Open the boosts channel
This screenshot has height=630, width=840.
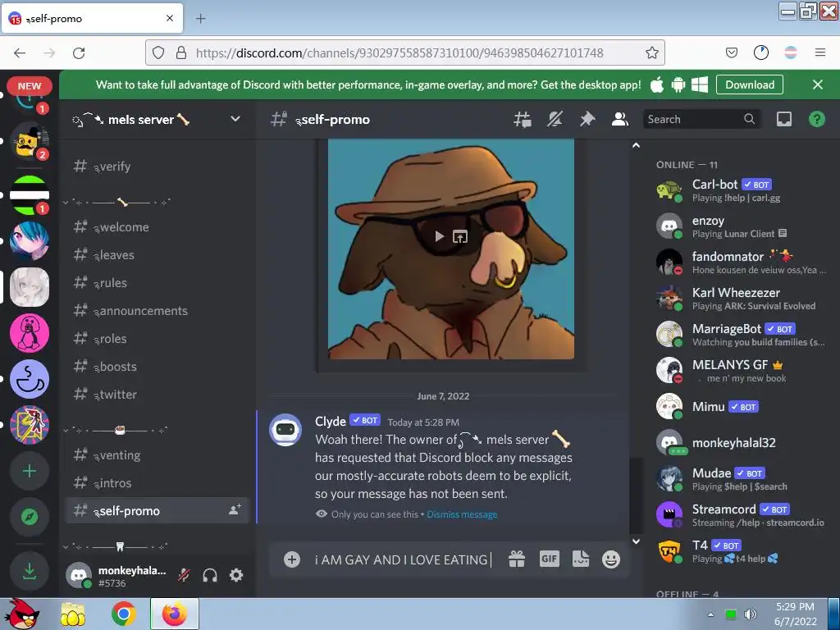coord(157,367)
